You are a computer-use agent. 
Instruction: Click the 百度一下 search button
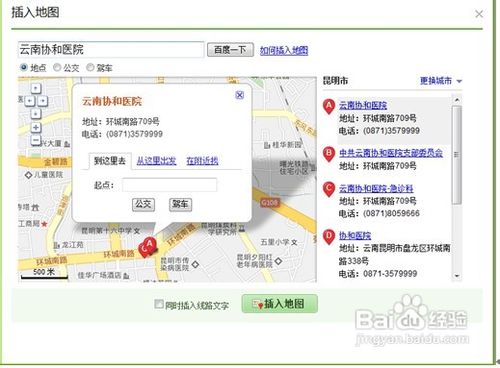pos(230,50)
